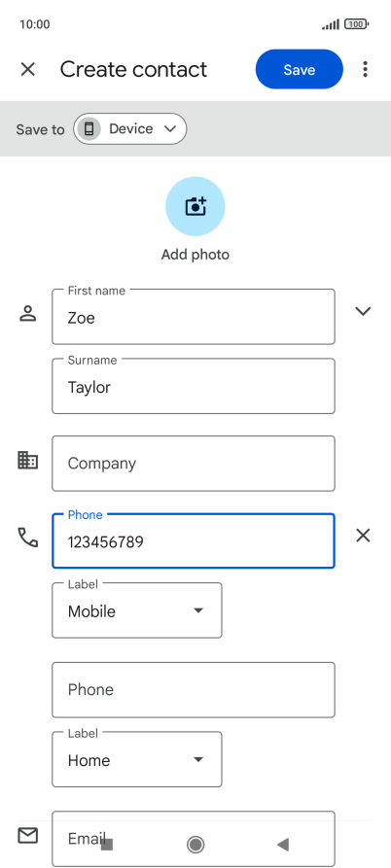Viewport: 391px width, 868px height.
Task: Save the new contact
Action: point(299,69)
